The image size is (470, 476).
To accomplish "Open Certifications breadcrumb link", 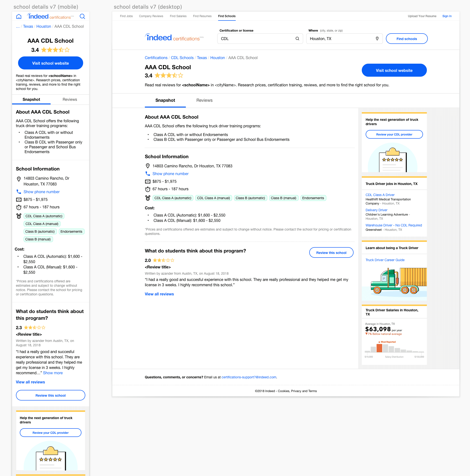I will (x=156, y=58).
